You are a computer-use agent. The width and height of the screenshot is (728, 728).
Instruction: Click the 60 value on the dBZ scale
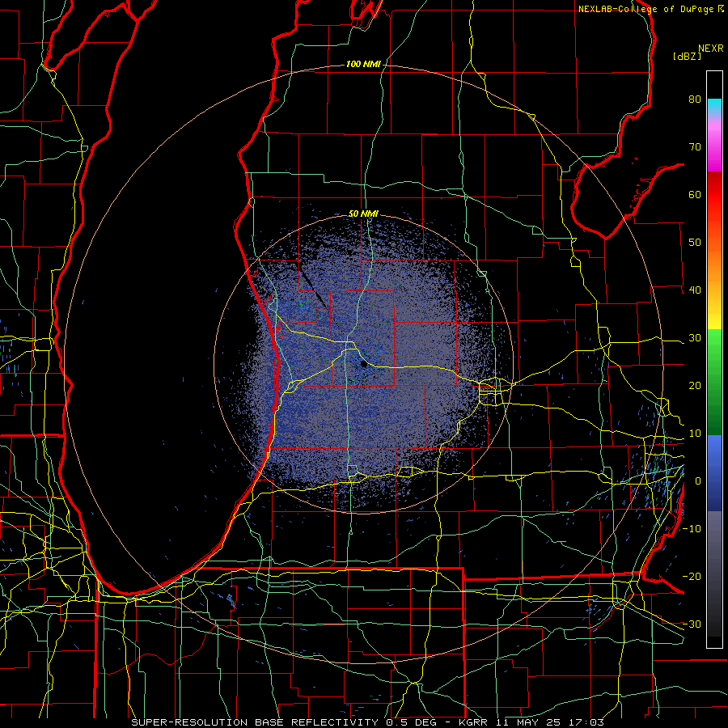(x=695, y=194)
